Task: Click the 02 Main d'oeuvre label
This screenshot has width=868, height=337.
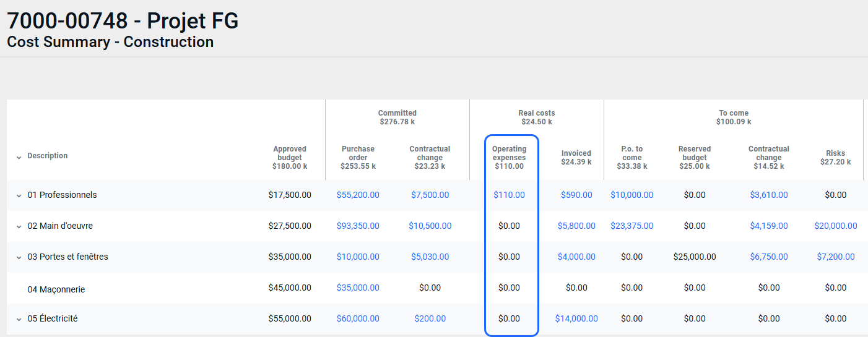Action: click(x=60, y=226)
